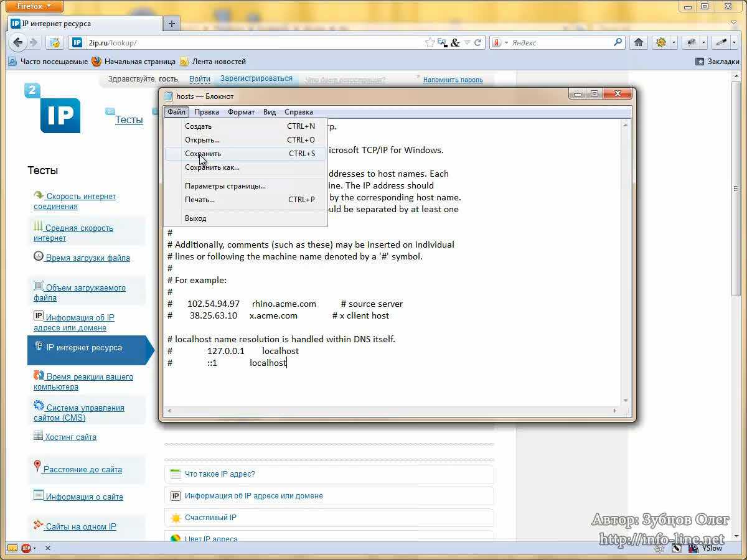
Task: Click the Notepad vertical scrollbar track
Action: point(626,261)
